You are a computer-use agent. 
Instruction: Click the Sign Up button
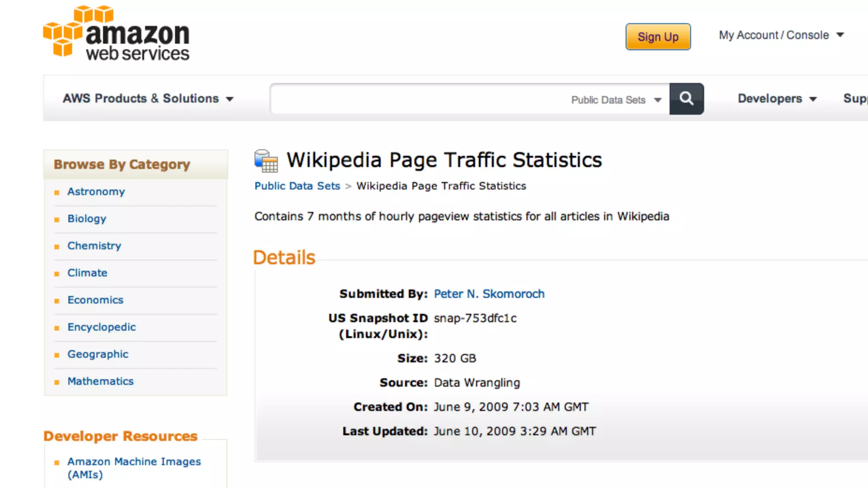click(x=658, y=37)
